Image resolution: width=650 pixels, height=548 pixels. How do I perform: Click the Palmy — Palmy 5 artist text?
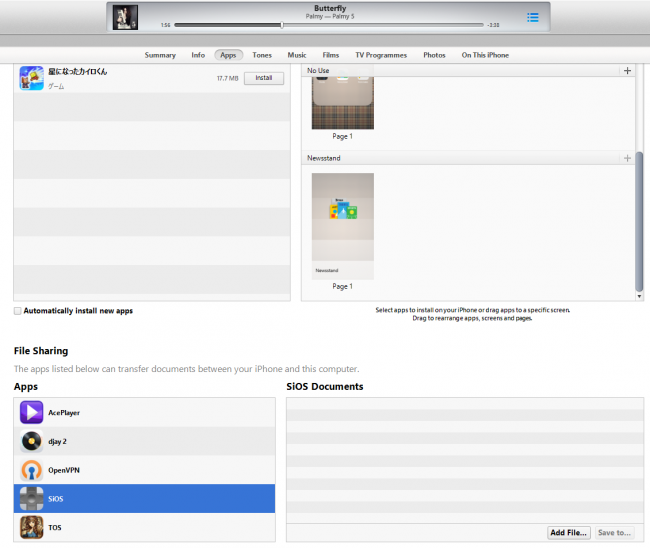click(330, 17)
